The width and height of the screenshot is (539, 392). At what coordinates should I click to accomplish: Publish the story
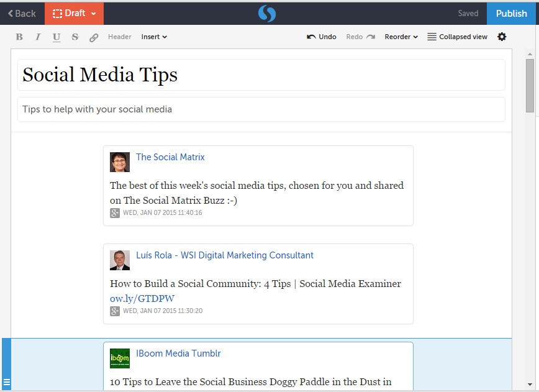point(512,13)
